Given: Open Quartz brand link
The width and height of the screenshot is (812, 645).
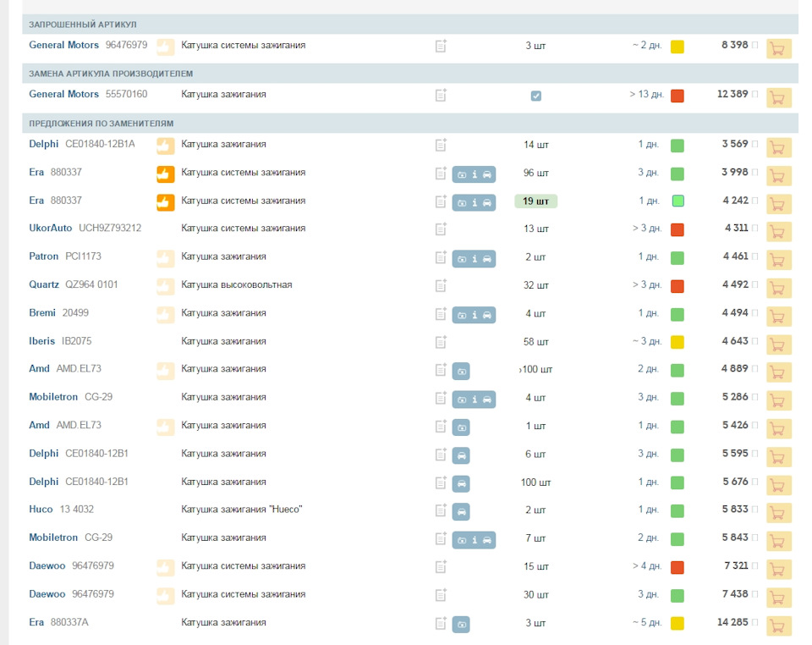Looking at the screenshot, I should (x=44, y=284).
